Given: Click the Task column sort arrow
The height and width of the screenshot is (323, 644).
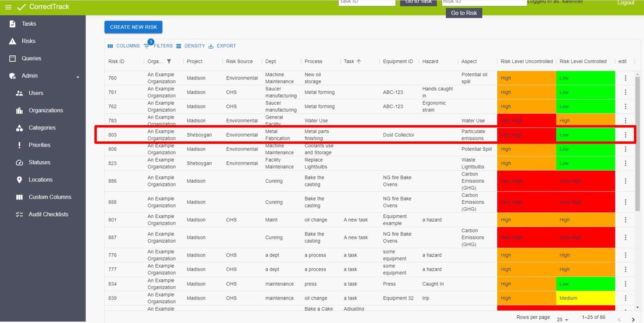Looking at the screenshot, I should (358, 62).
